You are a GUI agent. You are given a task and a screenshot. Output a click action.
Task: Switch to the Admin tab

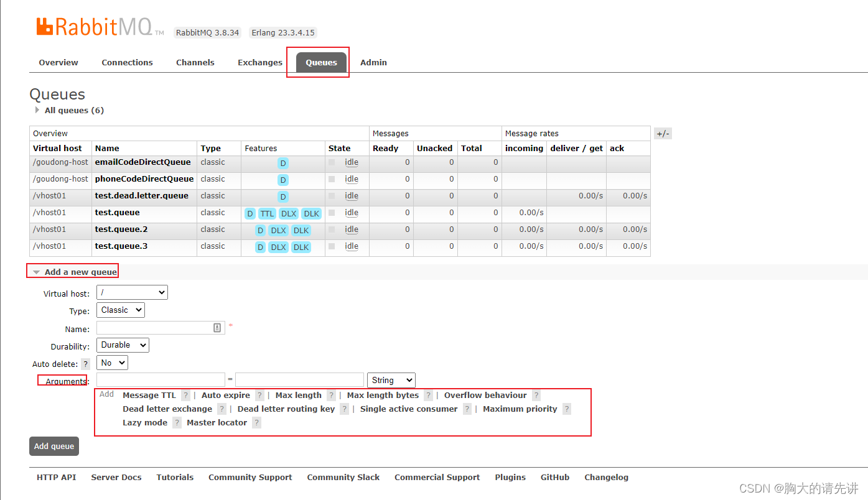(x=373, y=63)
